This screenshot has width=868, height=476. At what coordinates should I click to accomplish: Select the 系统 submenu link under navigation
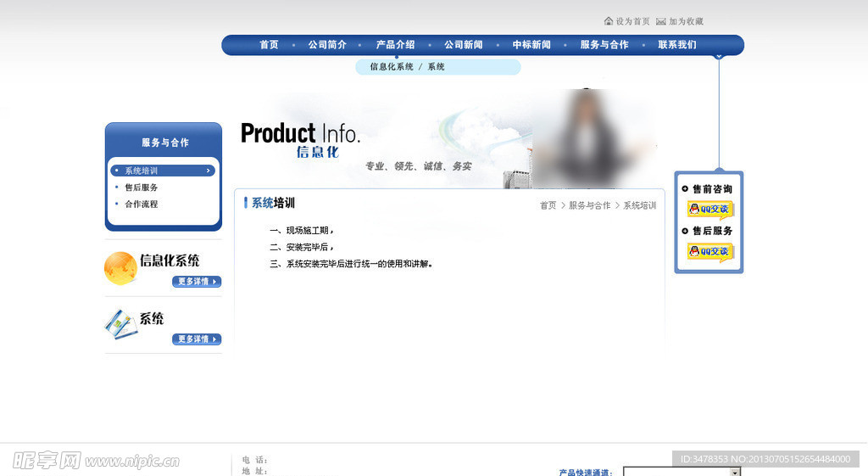coord(436,67)
